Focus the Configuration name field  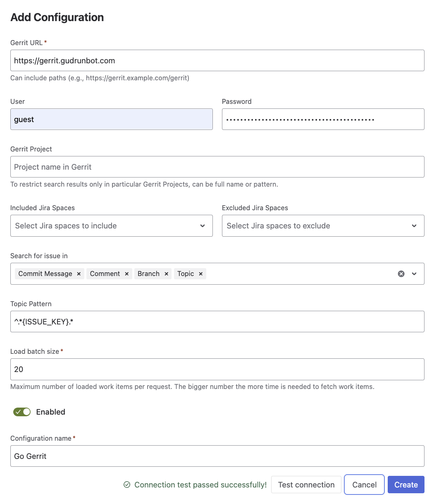[217, 456]
